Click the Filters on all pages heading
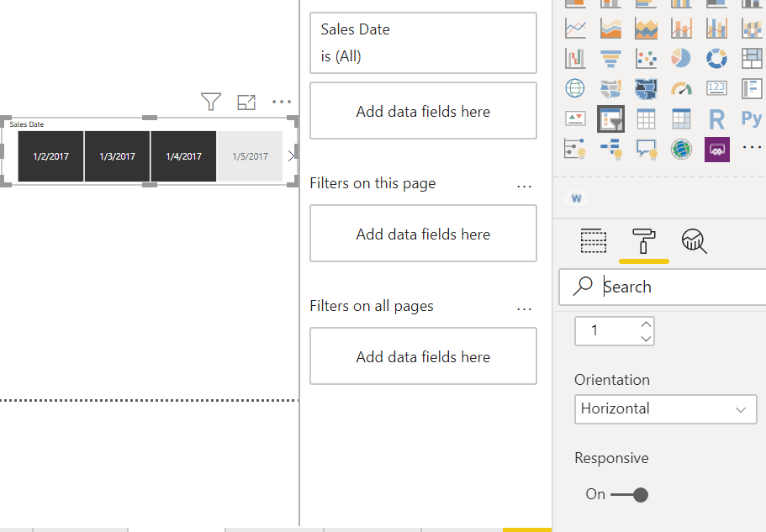Viewport: 766px width, 532px height. pos(372,306)
